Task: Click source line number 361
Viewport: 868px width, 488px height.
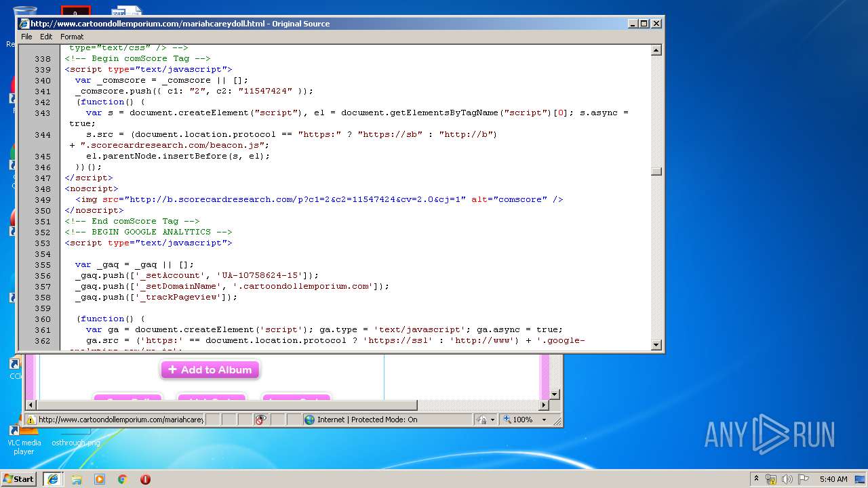Action: coord(43,329)
